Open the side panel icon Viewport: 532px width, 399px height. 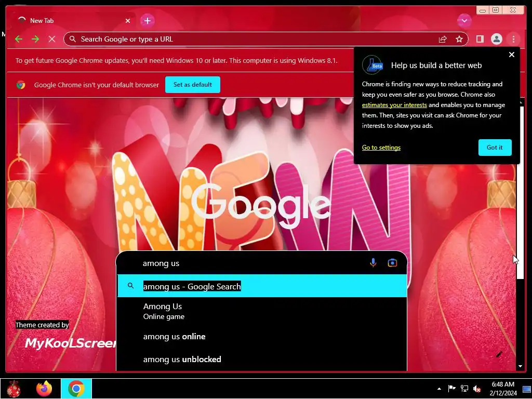[480, 39]
